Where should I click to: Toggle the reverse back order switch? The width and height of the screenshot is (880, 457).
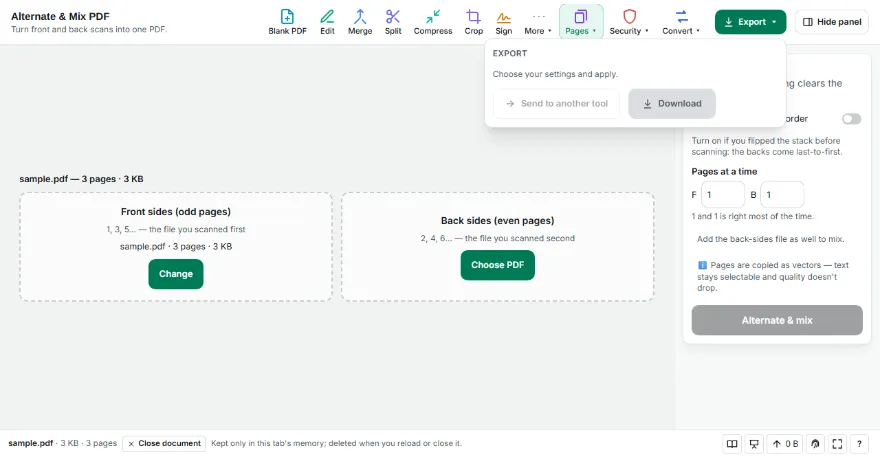pos(851,118)
